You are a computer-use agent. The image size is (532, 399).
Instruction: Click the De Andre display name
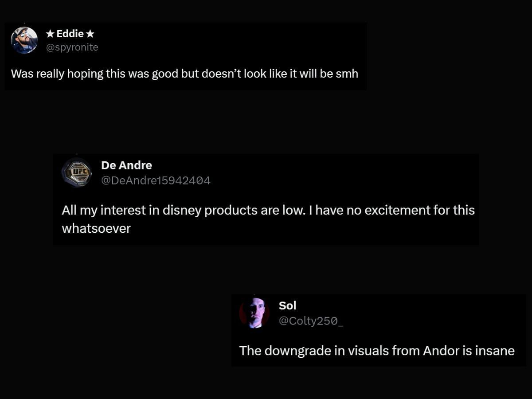[x=126, y=165]
